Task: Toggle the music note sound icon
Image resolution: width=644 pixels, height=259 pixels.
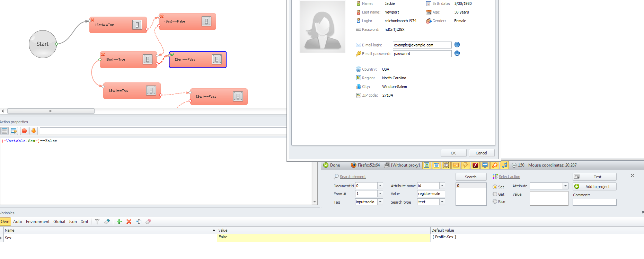Action: click(504, 165)
